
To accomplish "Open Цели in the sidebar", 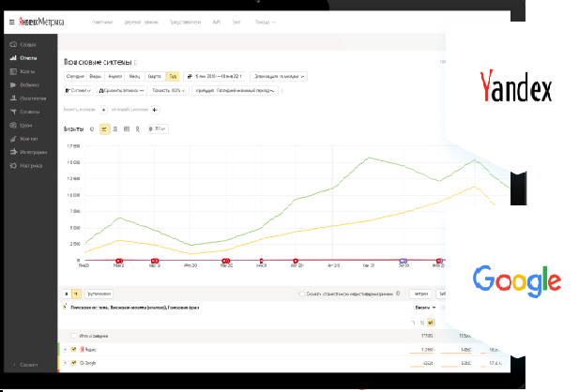I will [22, 125].
